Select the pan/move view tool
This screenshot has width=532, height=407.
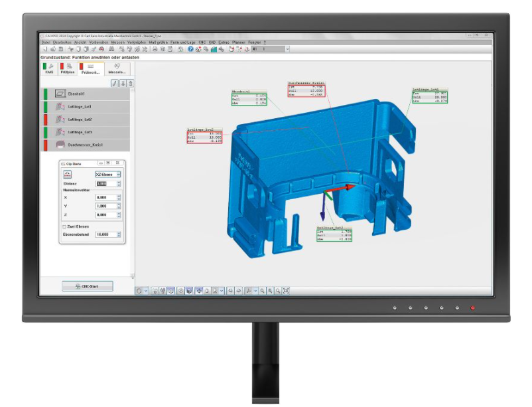click(x=198, y=291)
